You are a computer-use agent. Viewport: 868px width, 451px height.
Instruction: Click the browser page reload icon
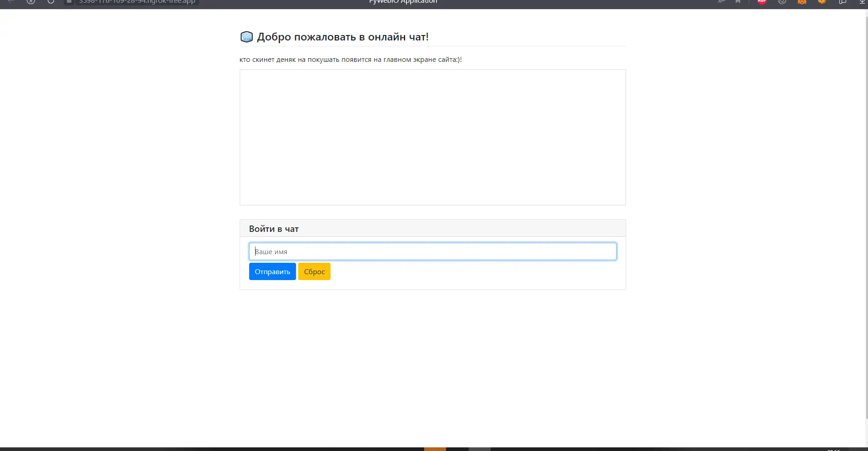[51, 1]
